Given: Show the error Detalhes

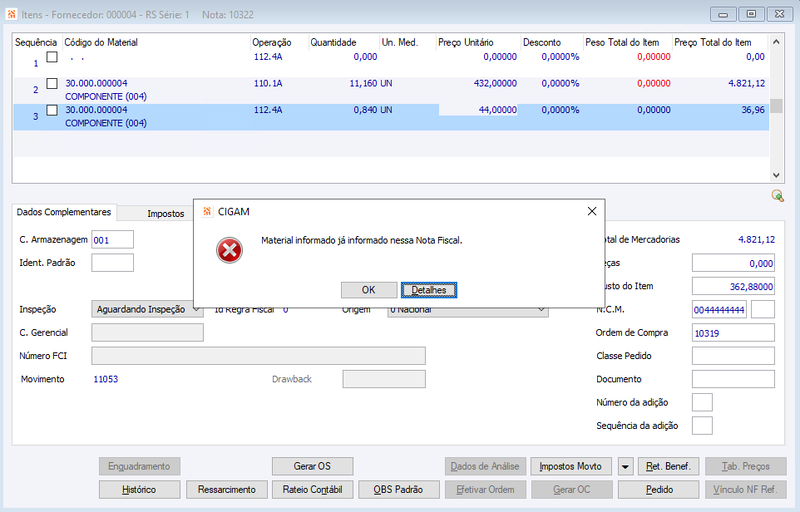Looking at the screenshot, I should [x=429, y=290].
